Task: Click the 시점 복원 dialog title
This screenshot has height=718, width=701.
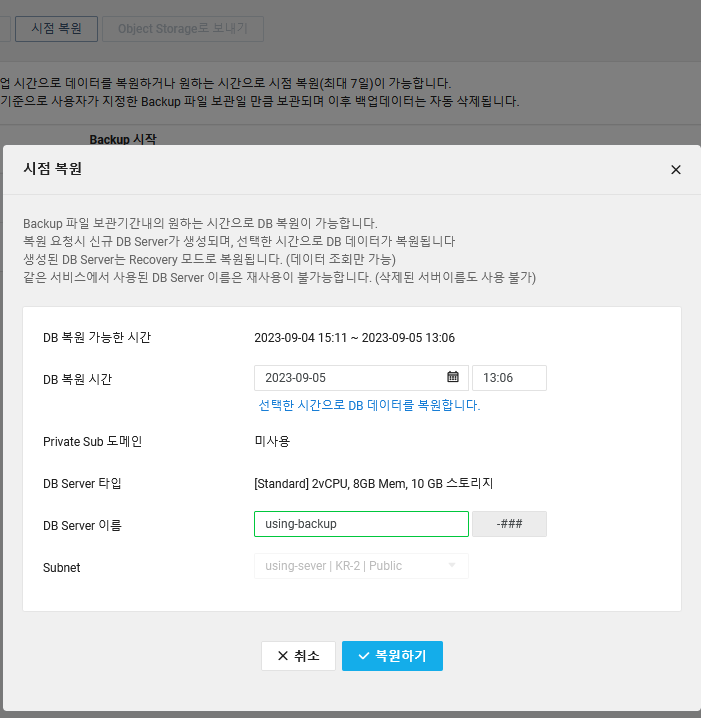Action: 53,169
